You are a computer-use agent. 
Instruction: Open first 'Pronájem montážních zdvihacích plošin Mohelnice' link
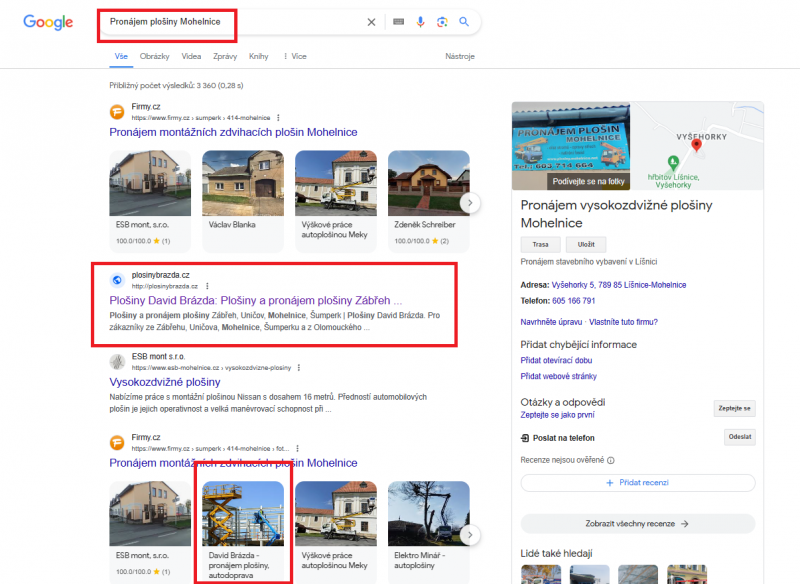click(233, 132)
